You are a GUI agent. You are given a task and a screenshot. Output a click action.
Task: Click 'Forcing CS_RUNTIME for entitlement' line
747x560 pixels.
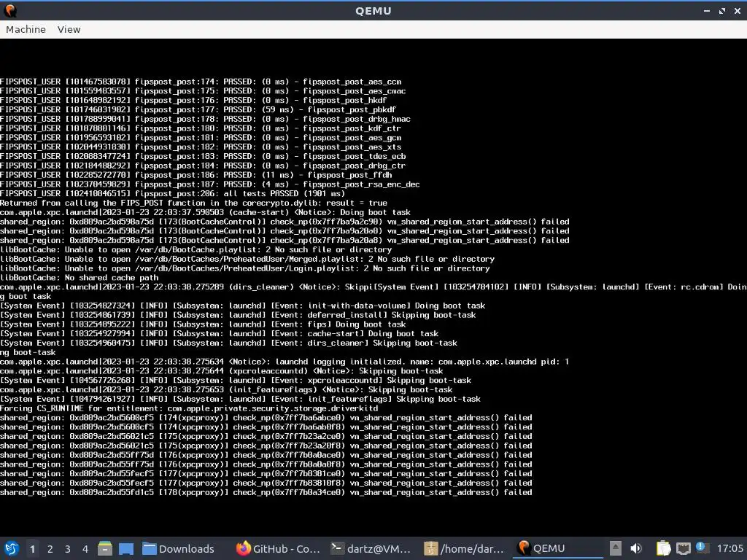tap(189, 408)
